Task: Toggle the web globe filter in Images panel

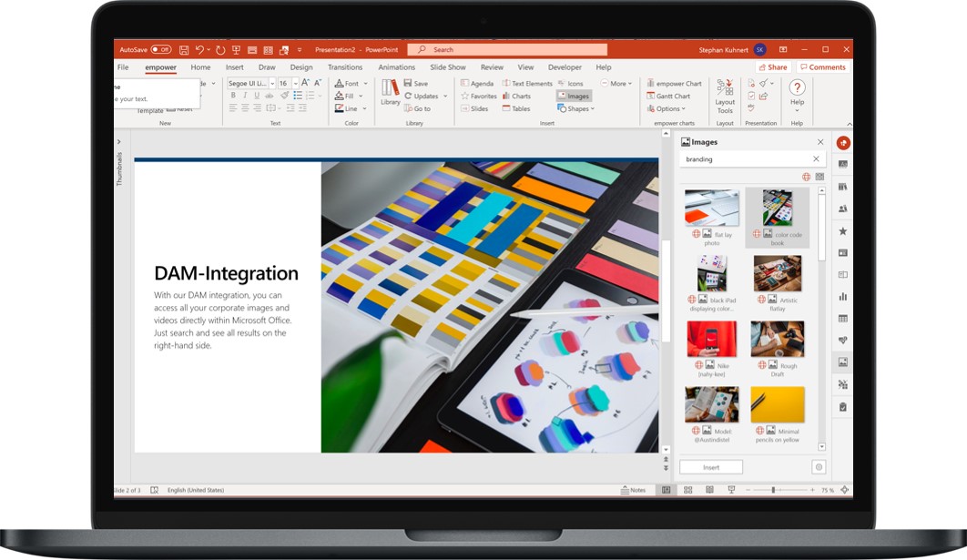Action: [806, 177]
